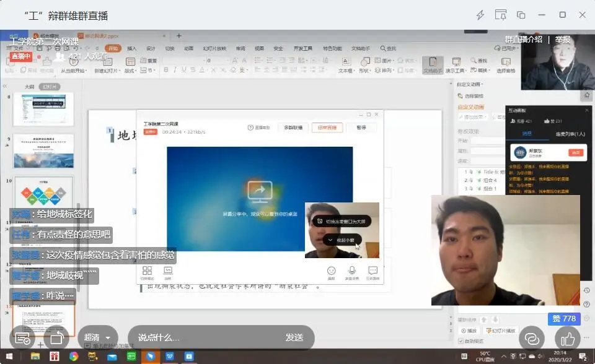Open the Insert (插入) ribbon tab

coord(131,48)
